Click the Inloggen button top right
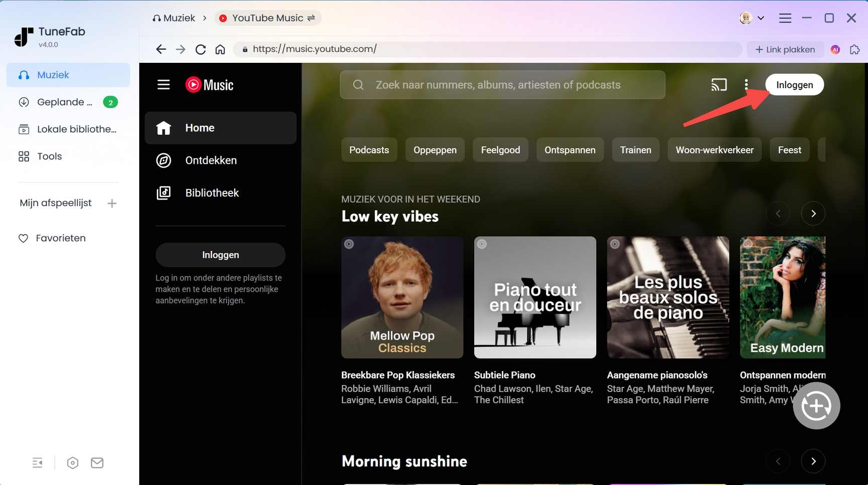Viewport: 868px width, 485px height. point(794,84)
